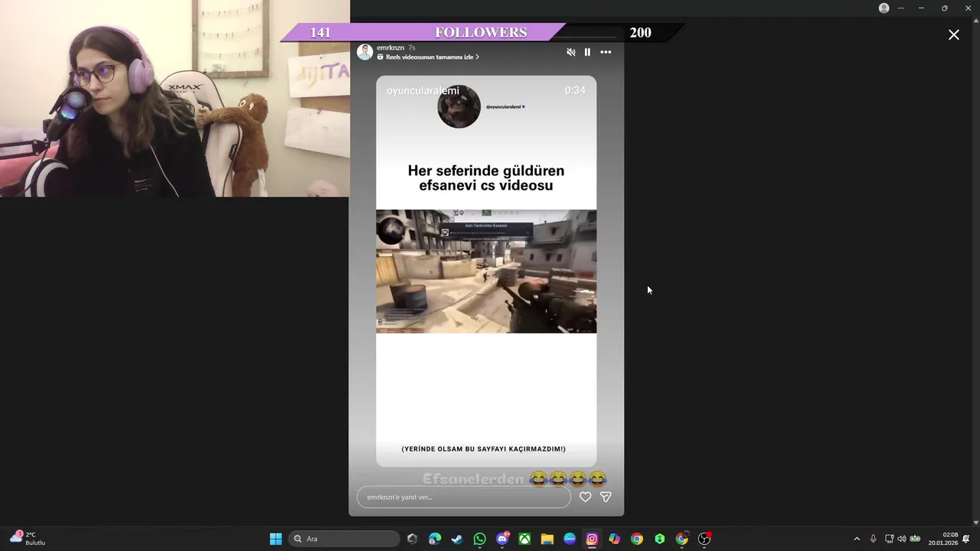Screen dimensions: 980x551
Task: Open the Xbox app from the taskbar
Action: pos(524,539)
